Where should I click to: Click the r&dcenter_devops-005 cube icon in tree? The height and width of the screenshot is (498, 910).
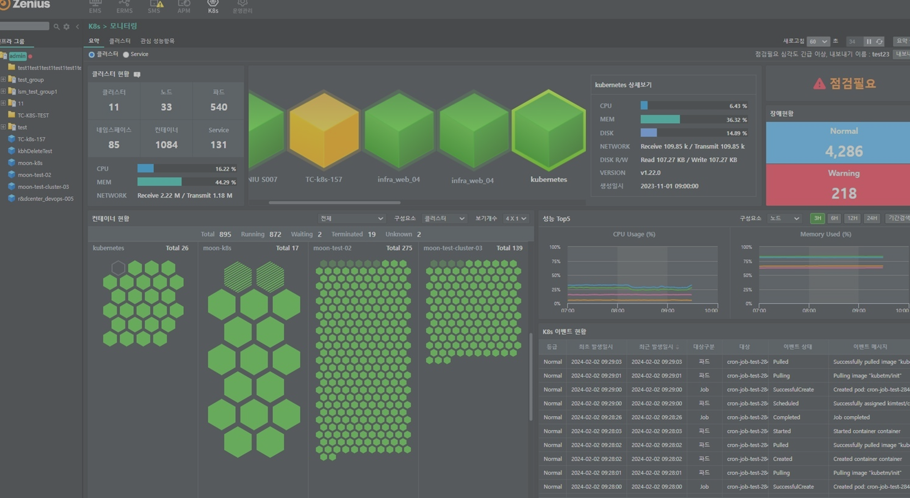11,199
